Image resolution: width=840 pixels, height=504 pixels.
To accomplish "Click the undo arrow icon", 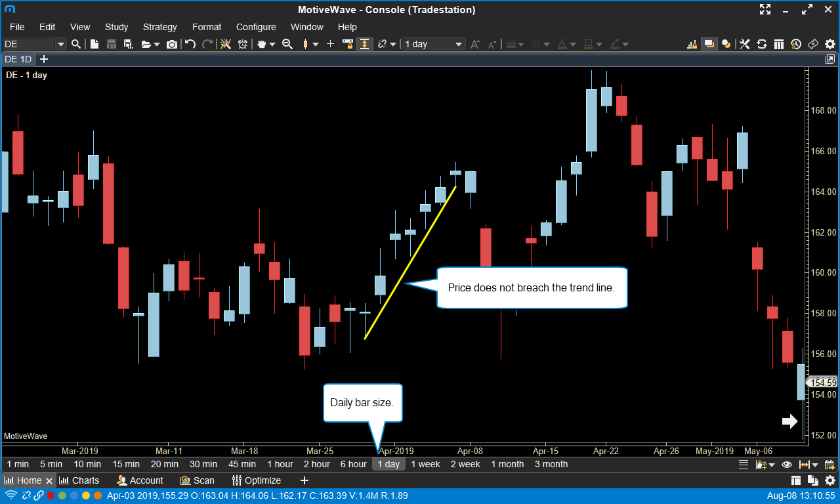I will pyautogui.click(x=190, y=44).
